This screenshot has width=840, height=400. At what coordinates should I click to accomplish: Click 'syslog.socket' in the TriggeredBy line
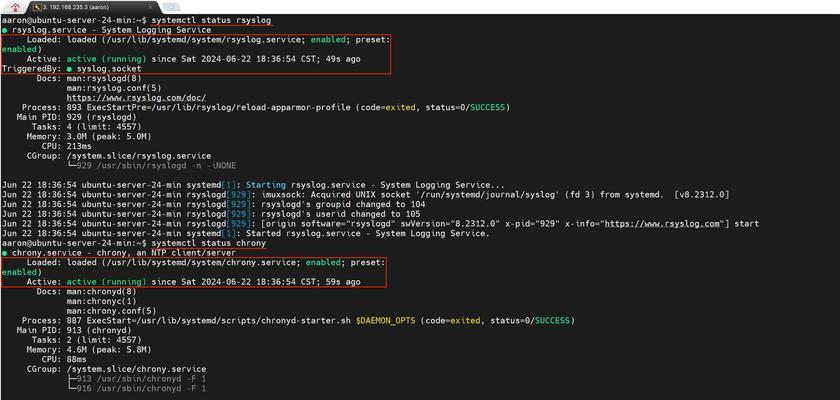109,69
